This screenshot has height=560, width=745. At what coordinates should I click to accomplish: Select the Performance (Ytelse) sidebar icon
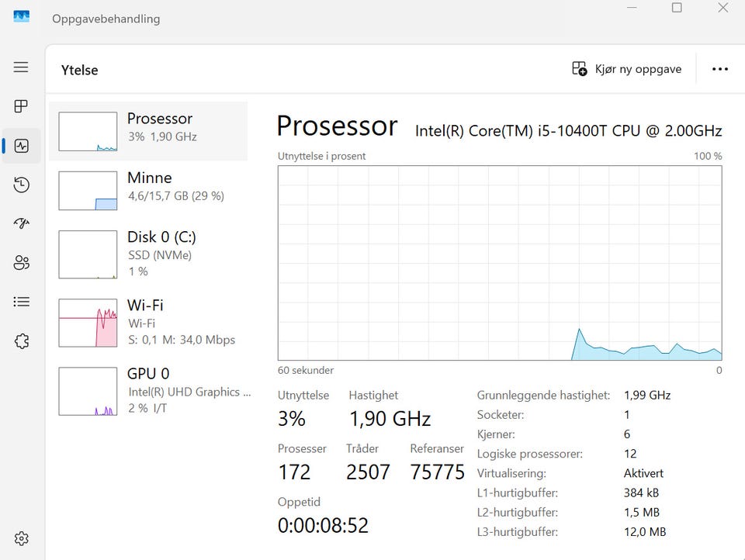22,146
